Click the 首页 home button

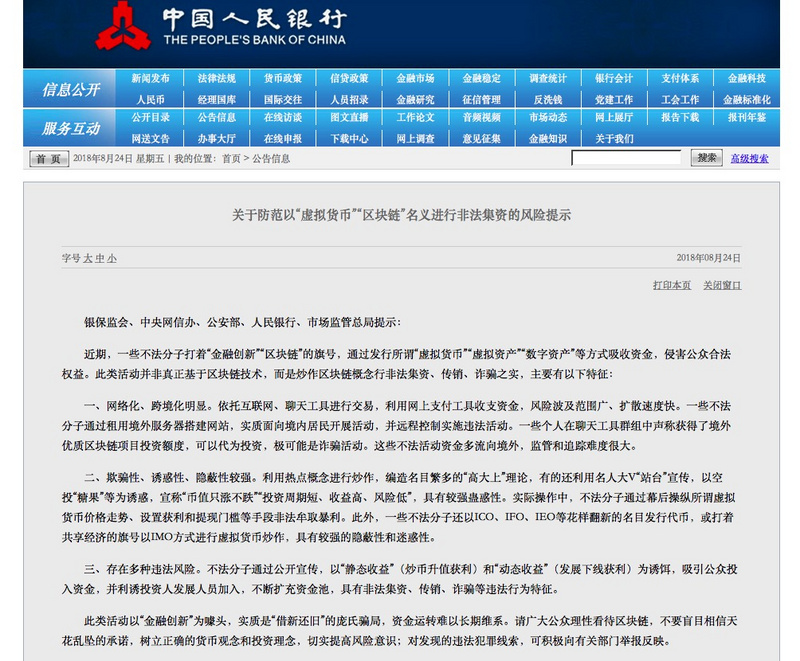tap(49, 159)
